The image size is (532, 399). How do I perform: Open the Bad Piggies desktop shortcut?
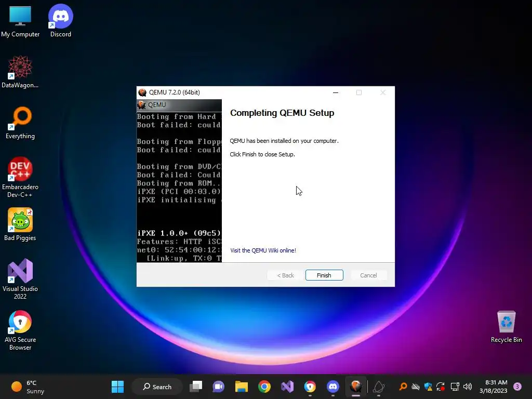pos(20,224)
